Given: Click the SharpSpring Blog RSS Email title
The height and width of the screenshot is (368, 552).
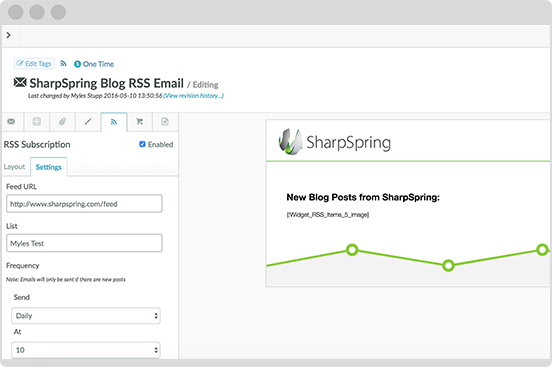Looking at the screenshot, I should point(106,83).
